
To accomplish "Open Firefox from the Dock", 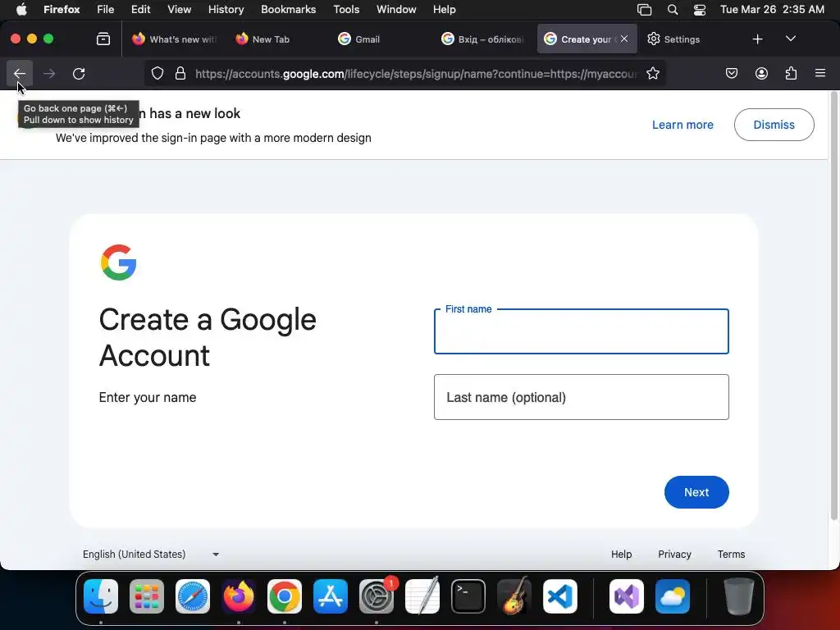I will click(x=239, y=596).
